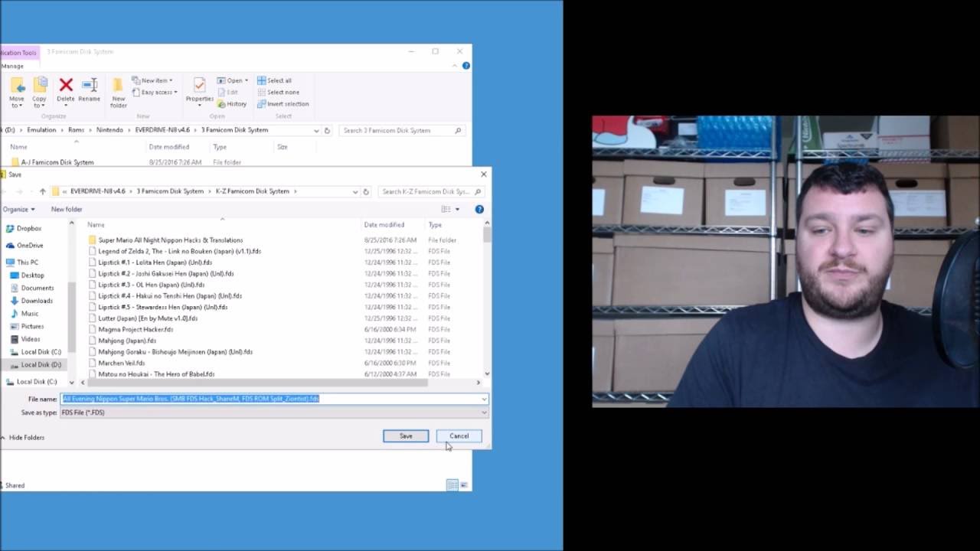980x551 pixels.
Task: Open Dropbox in the navigation pane
Action: 24,228
